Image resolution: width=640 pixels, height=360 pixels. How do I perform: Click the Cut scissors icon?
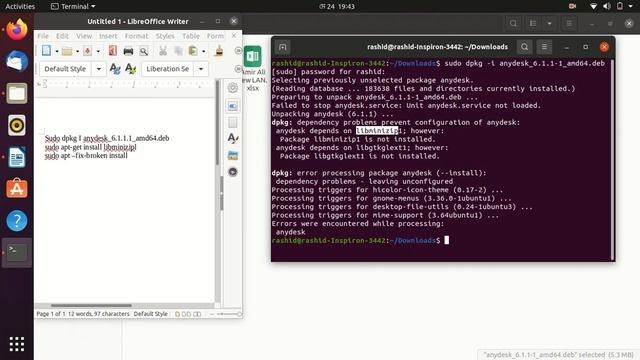163,51
